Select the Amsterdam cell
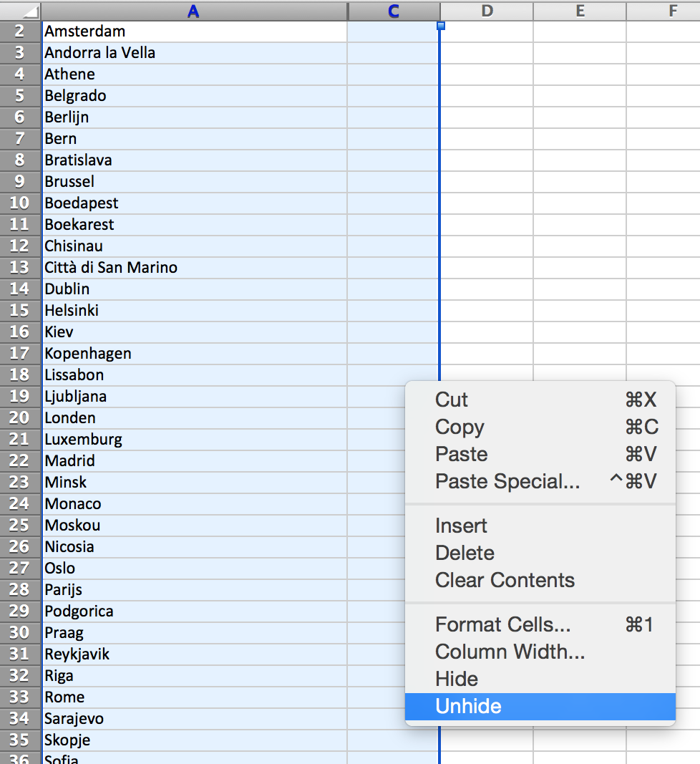This screenshot has width=700, height=764. [194, 32]
